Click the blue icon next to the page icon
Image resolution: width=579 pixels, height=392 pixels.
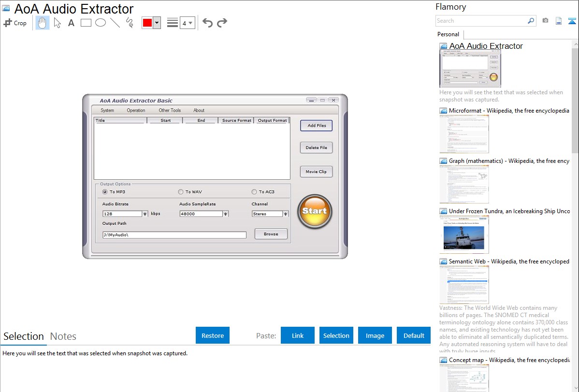pyautogui.click(x=572, y=21)
